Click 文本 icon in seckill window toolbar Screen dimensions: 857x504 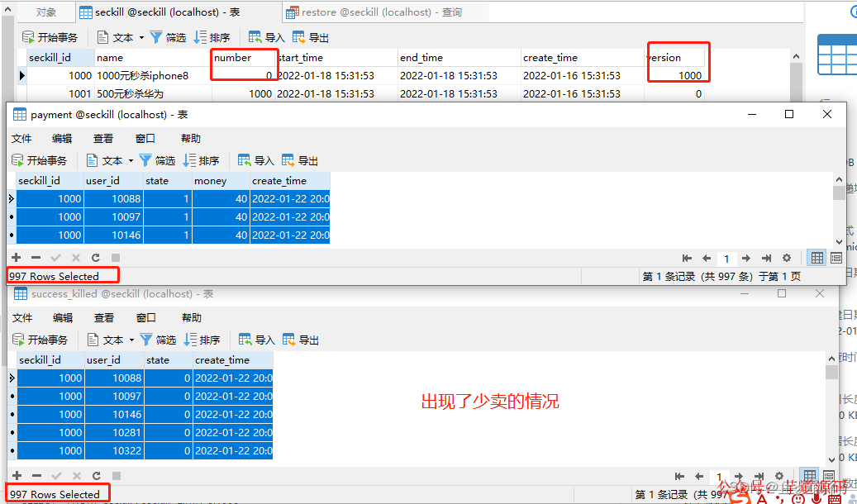point(102,37)
